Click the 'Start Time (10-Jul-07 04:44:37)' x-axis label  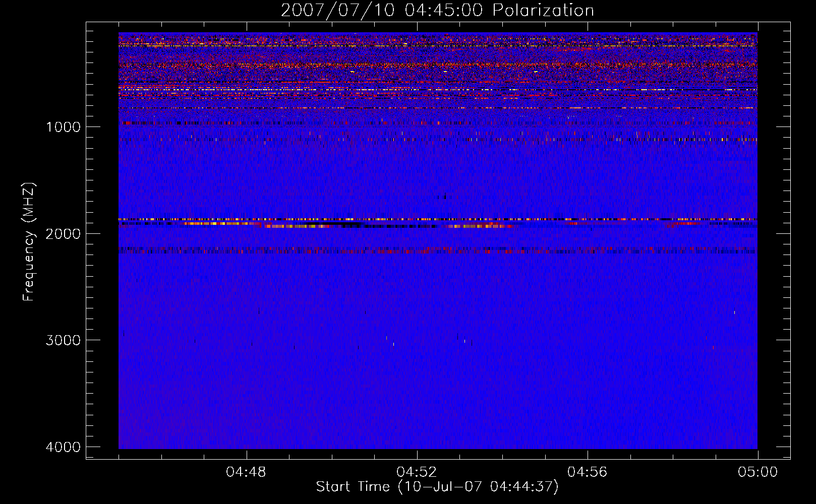(x=437, y=487)
